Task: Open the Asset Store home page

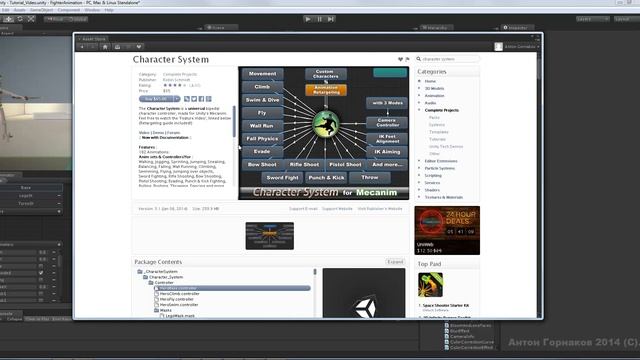Action: 105,47
